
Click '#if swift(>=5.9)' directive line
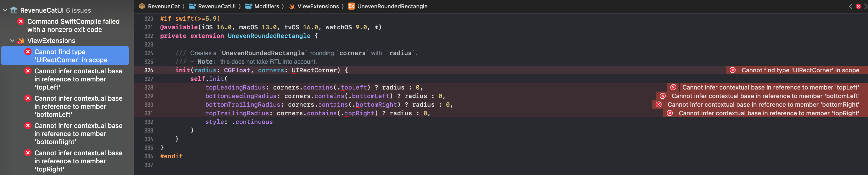pos(190,19)
